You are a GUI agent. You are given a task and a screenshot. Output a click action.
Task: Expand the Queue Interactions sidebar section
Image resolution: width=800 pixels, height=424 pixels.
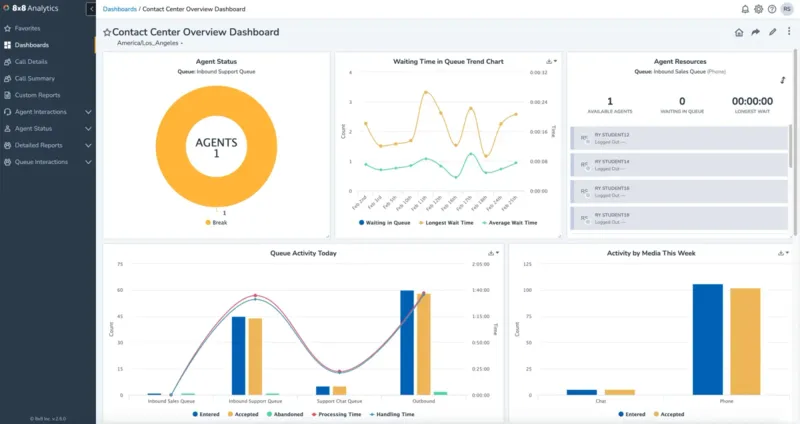pos(88,161)
